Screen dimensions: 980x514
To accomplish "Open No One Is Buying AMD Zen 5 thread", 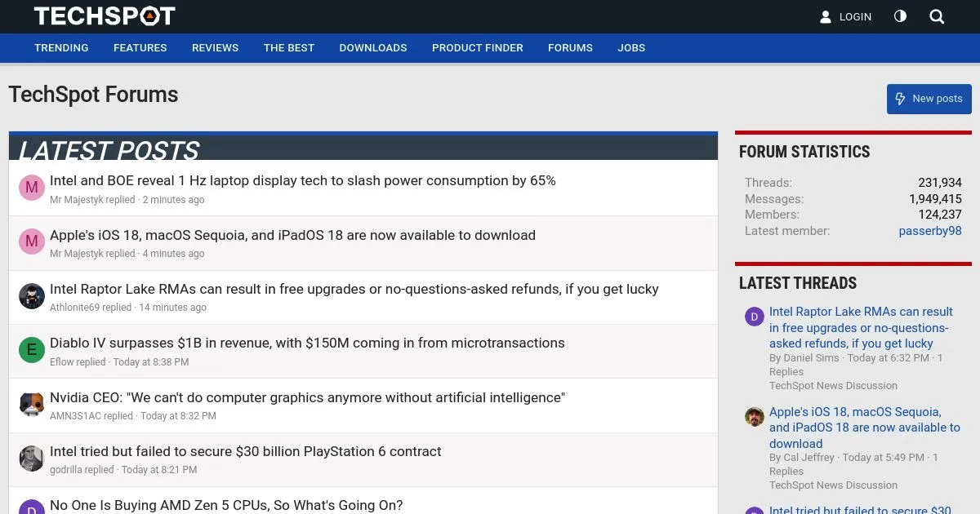I will click(x=226, y=505).
